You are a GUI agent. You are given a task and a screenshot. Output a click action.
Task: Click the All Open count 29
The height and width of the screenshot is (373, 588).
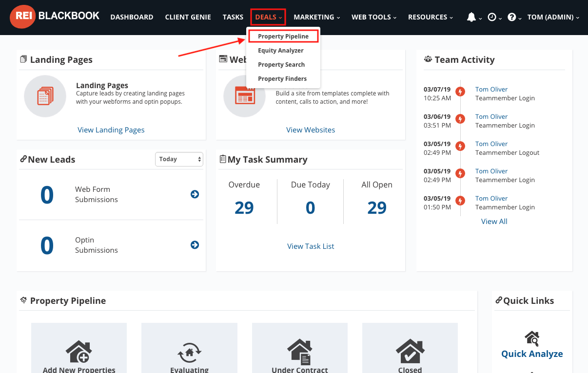click(377, 208)
